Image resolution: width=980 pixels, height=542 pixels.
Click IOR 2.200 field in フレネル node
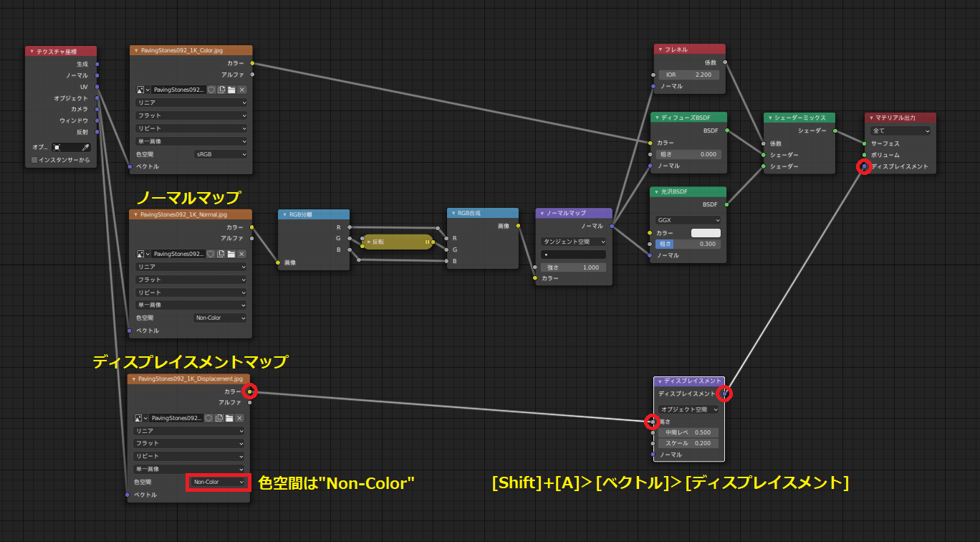point(689,75)
